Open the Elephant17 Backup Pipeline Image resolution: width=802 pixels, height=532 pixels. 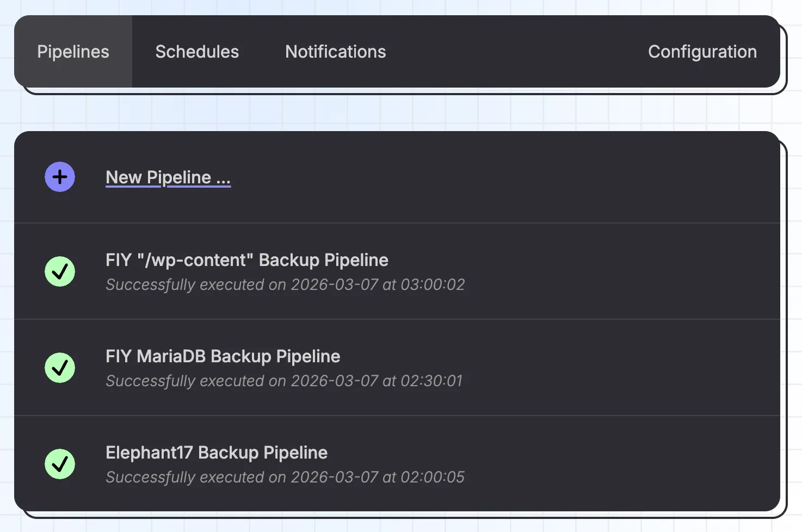click(x=217, y=452)
